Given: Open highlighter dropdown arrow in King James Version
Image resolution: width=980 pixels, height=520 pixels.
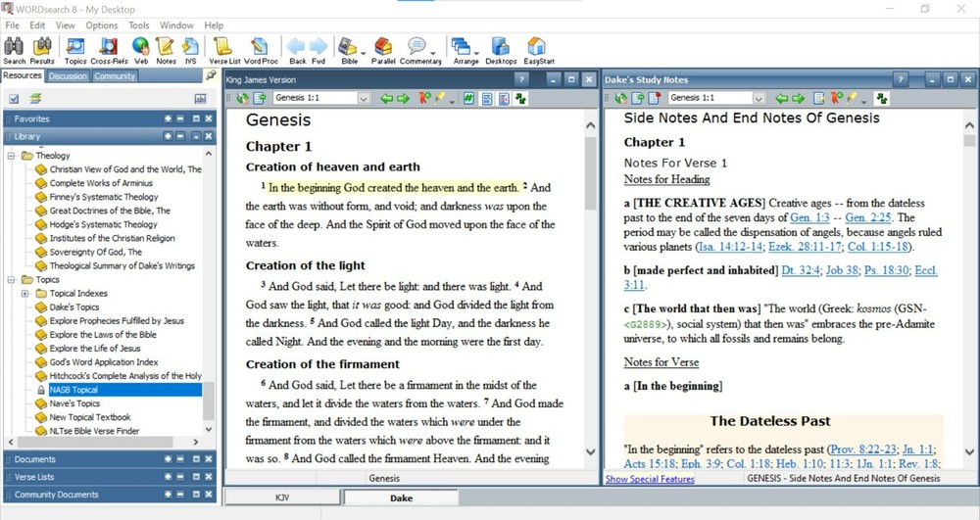Looking at the screenshot, I should 452,100.
